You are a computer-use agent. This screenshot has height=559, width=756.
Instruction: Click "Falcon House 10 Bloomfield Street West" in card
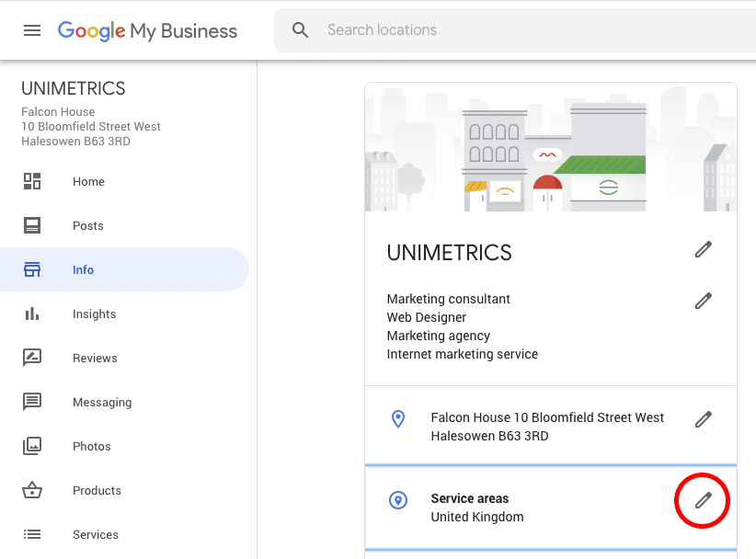tap(548, 417)
